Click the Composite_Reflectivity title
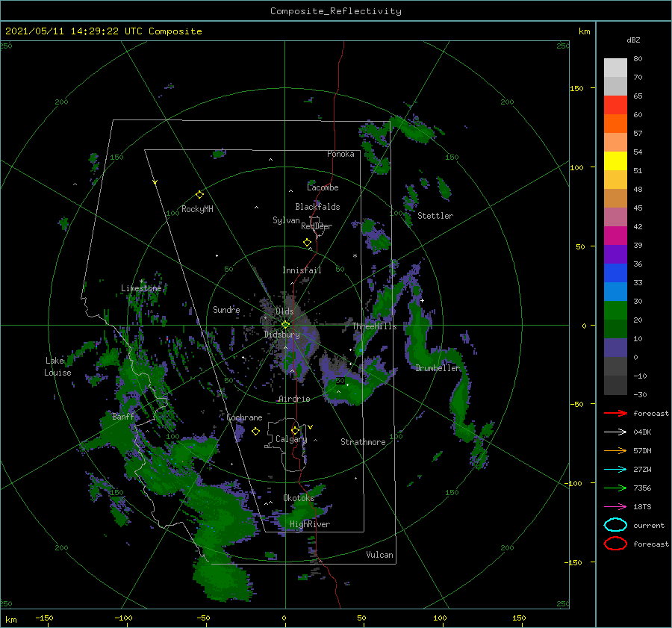The height and width of the screenshot is (628, 672). pos(336,11)
